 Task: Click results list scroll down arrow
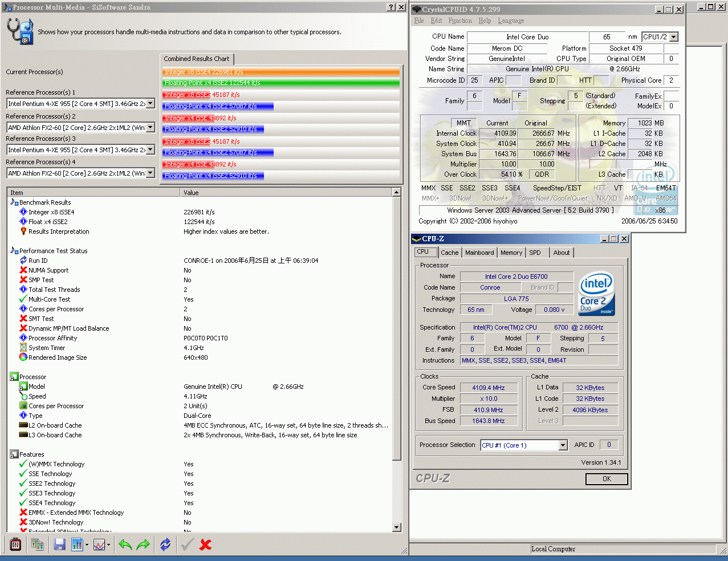[397, 527]
